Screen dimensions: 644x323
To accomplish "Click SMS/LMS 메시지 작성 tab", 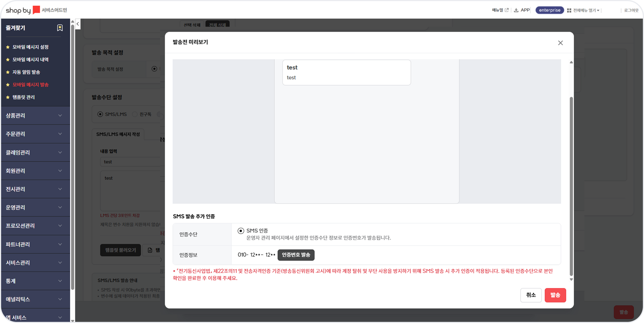I will point(118,134).
